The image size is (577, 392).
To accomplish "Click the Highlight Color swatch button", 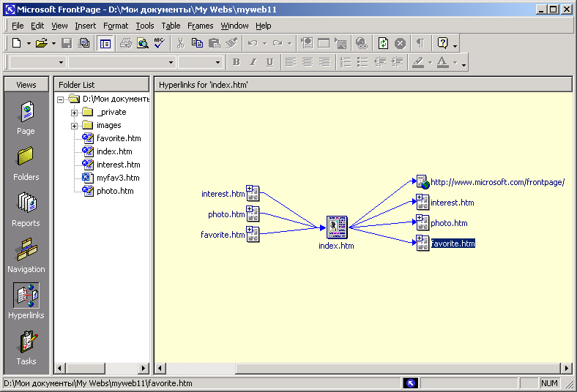I will pyautogui.click(x=418, y=62).
